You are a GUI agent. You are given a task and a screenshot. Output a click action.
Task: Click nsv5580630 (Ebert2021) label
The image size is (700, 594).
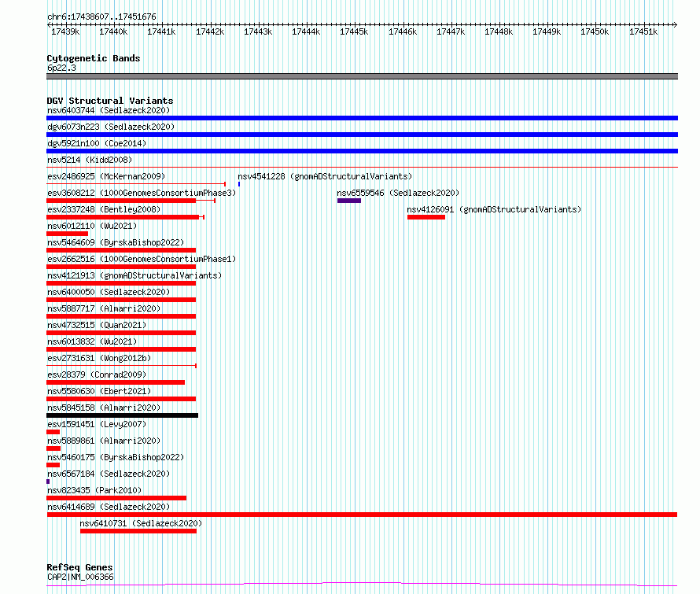99,391
